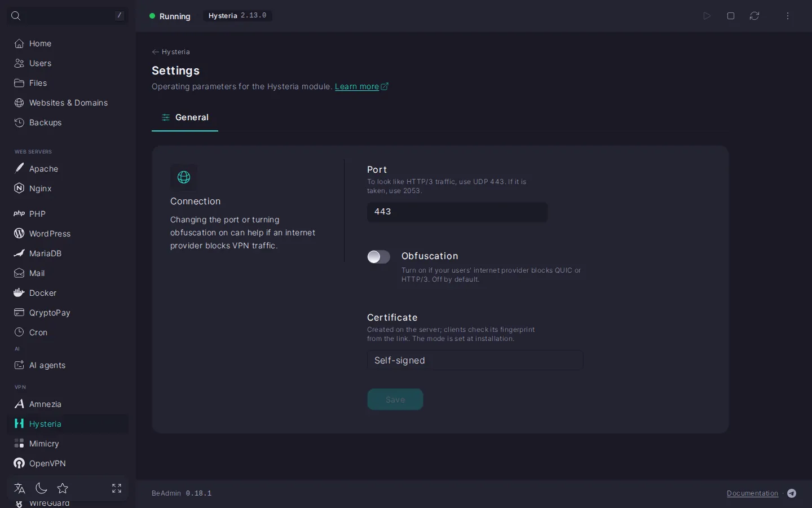
Task: Click the star favorites icon
Action: 63,488
